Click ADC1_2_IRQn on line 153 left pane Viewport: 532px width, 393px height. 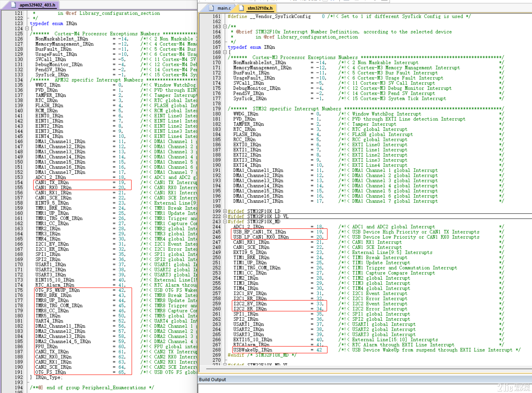click(x=51, y=177)
